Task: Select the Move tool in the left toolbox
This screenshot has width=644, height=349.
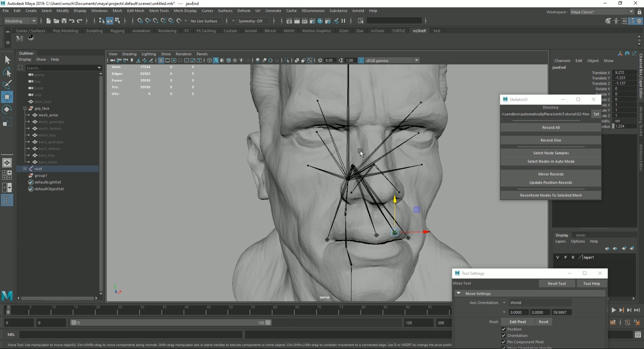Action: (x=7, y=97)
